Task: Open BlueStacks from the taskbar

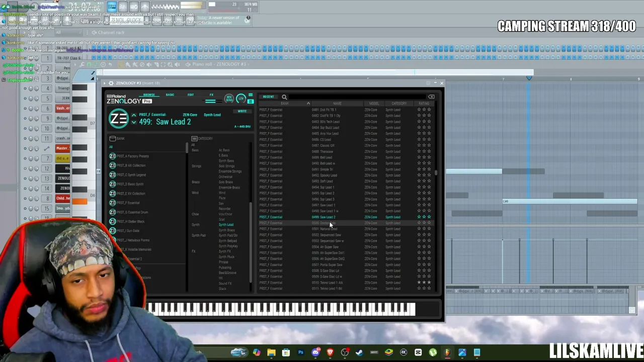Action: tap(388, 352)
